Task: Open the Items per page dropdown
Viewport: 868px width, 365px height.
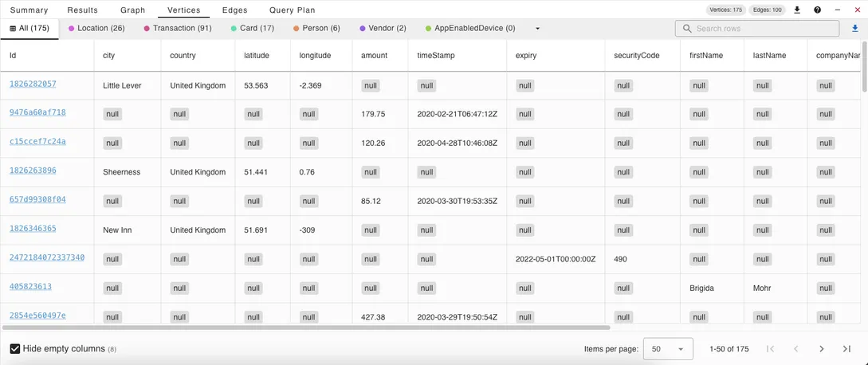Action: coord(668,349)
